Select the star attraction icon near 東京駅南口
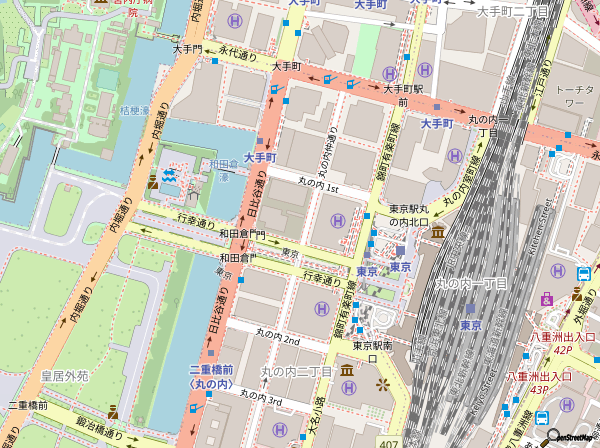Screen dimensions: 600x448 381,384
